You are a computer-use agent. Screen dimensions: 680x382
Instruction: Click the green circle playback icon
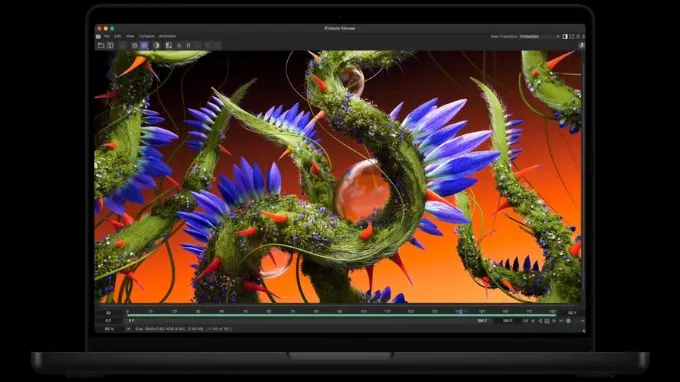[x=568, y=321]
